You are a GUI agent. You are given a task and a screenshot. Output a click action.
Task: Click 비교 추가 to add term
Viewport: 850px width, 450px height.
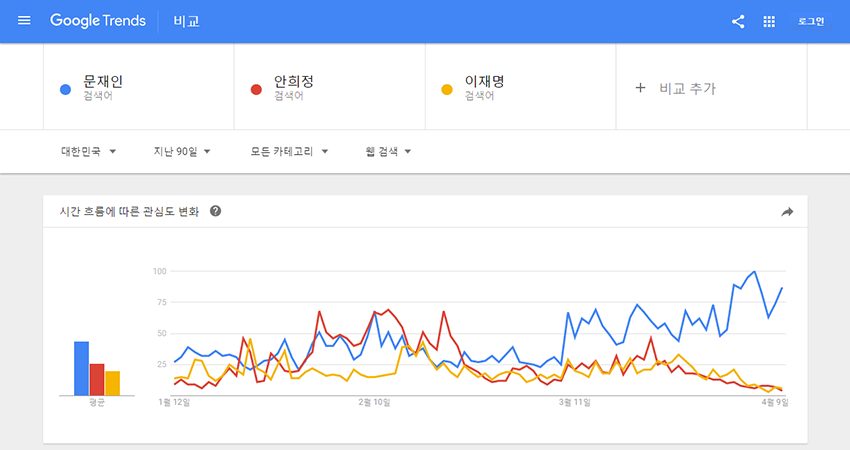pyautogui.click(x=687, y=88)
